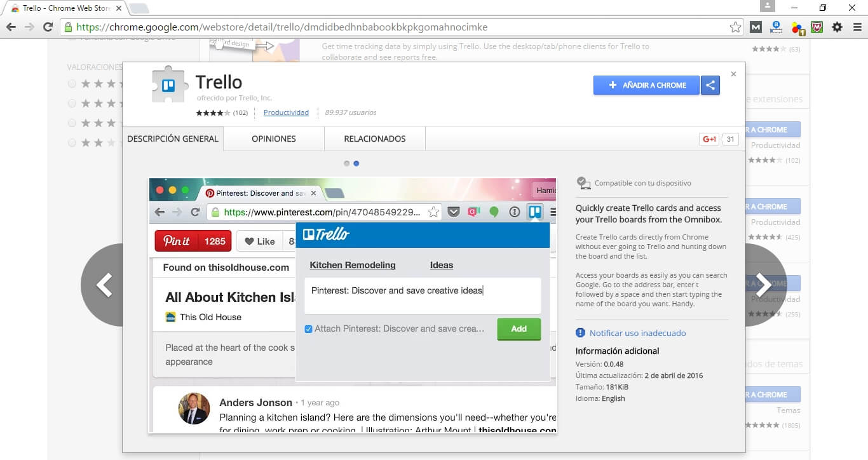Click inside the browser address bar
The image size is (868, 460).
click(381, 27)
